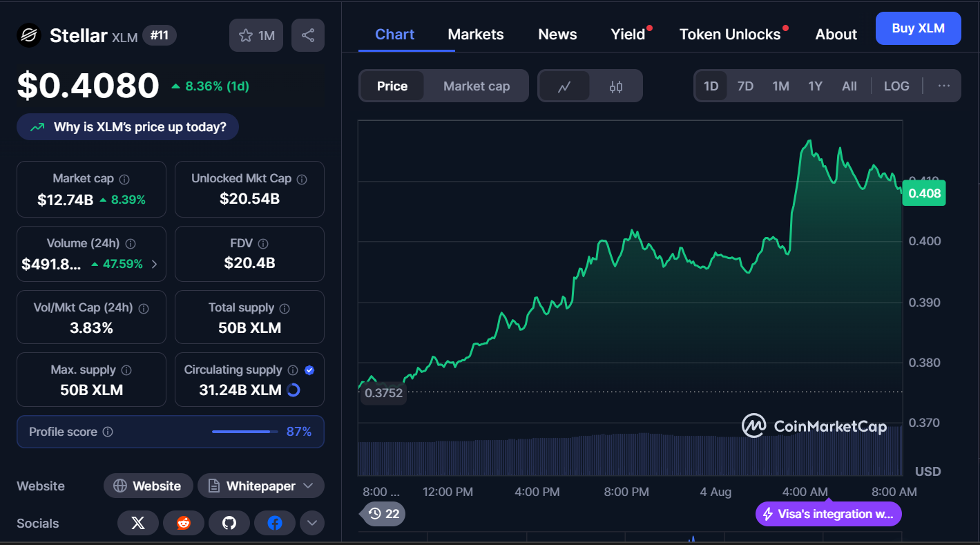Switch to candlestick chart icon
This screenshot has height=545, width=980.
616,86
